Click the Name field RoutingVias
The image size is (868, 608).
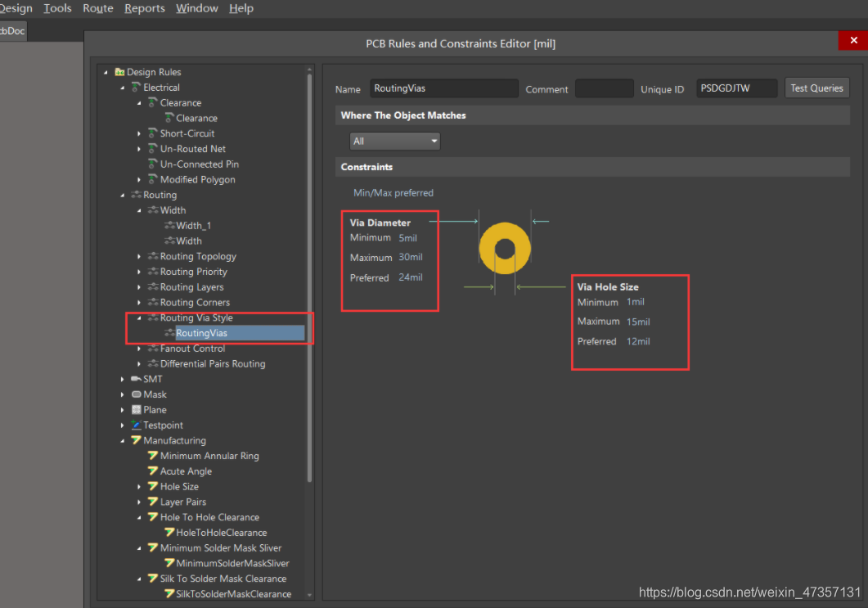(x=444, y=88)
